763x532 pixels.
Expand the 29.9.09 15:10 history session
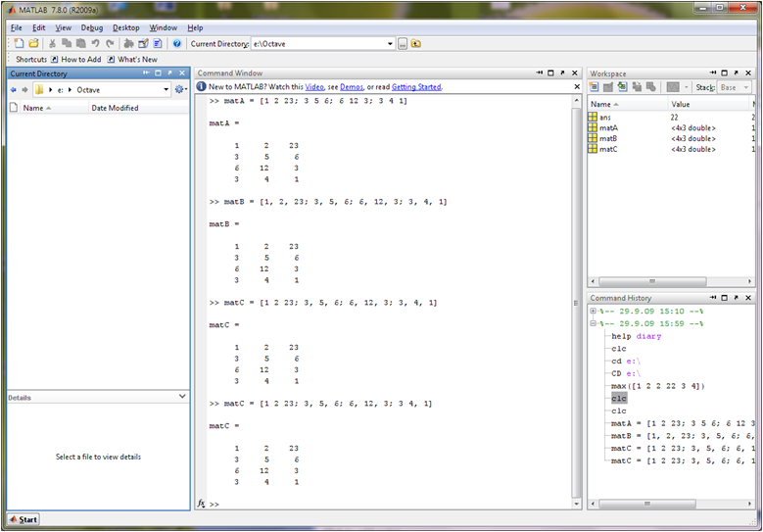[593, 311]
